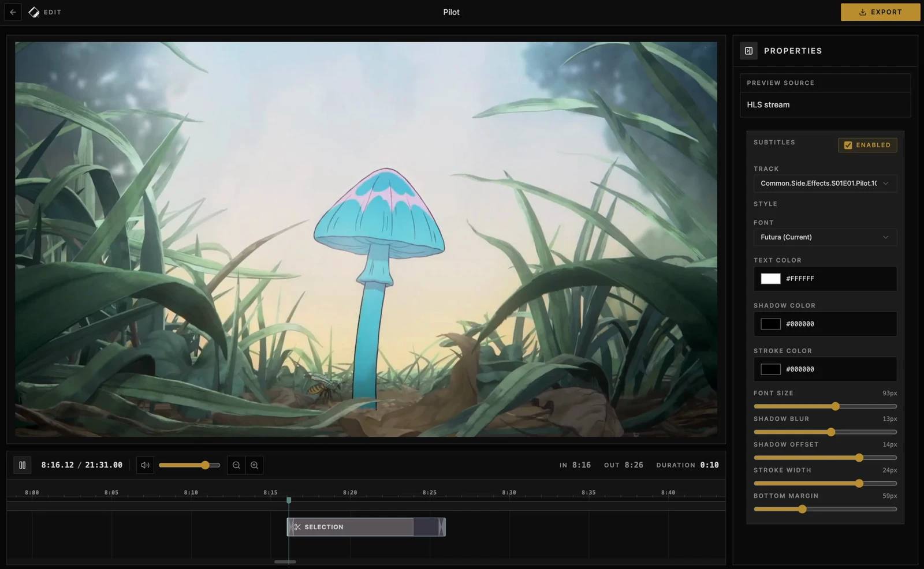Mute audio using the speaker icon
Screen dimensions: 924x569
point(145,465)
